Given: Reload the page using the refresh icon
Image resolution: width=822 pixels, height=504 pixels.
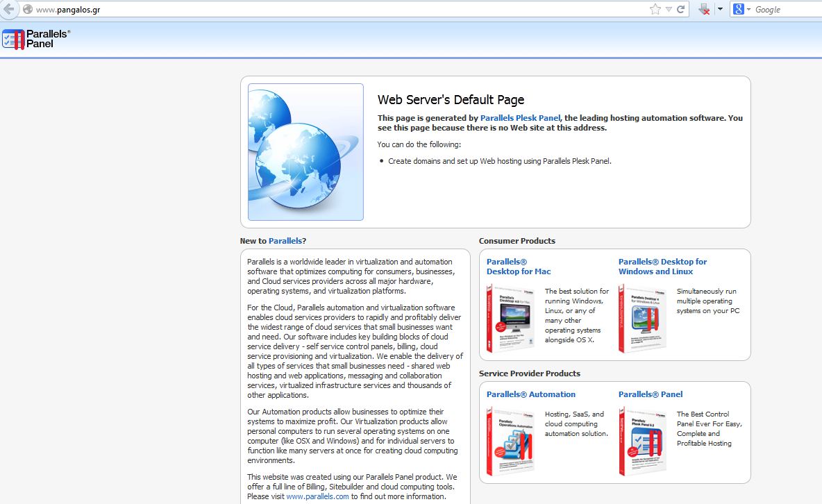Looking at the screenshot, I should pyautogui.click(x=681, y=9).
